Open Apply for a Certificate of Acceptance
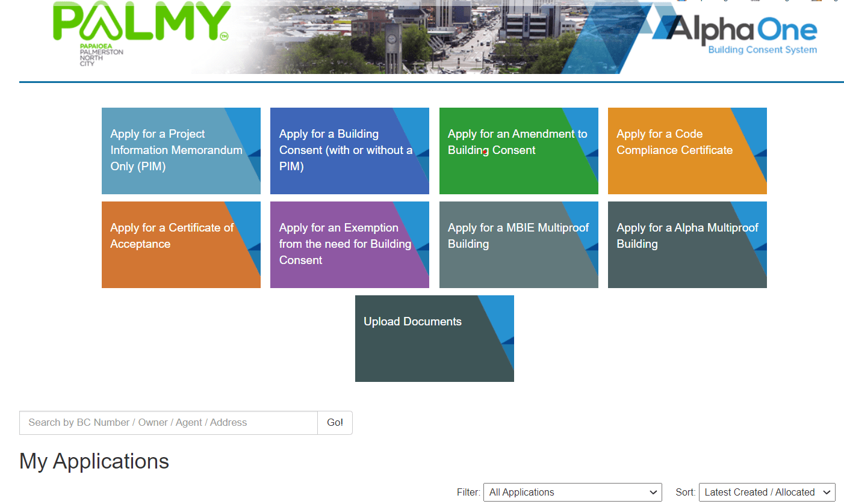Screen dimensions: 844x504 (181, 245)
